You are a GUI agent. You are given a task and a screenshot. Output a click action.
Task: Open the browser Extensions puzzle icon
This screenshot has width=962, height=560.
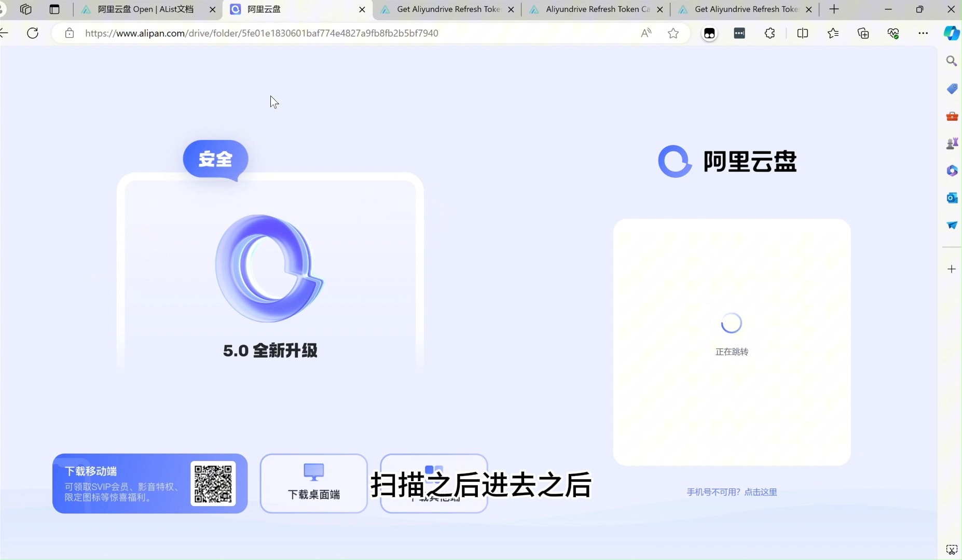[x=770, y=33]
